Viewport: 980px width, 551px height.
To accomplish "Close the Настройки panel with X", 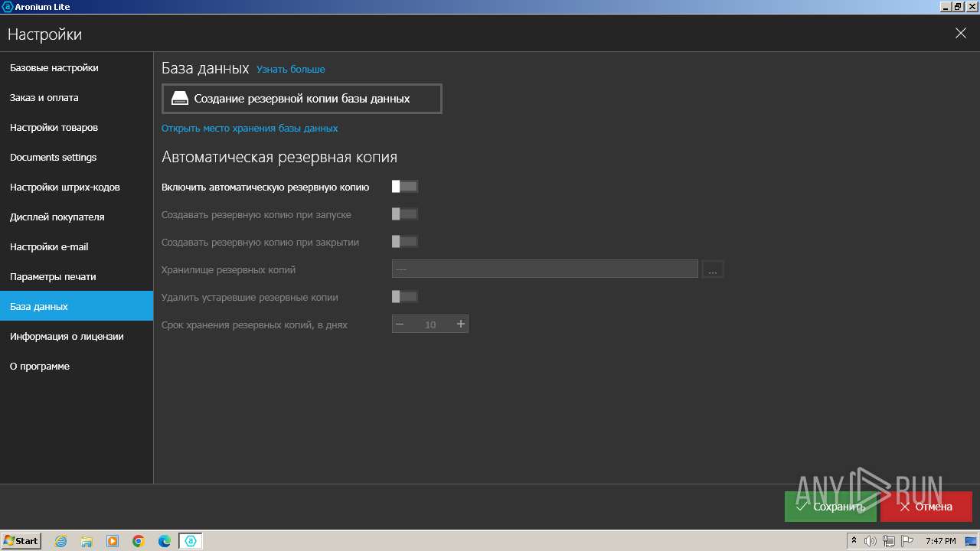I will 961,34.
